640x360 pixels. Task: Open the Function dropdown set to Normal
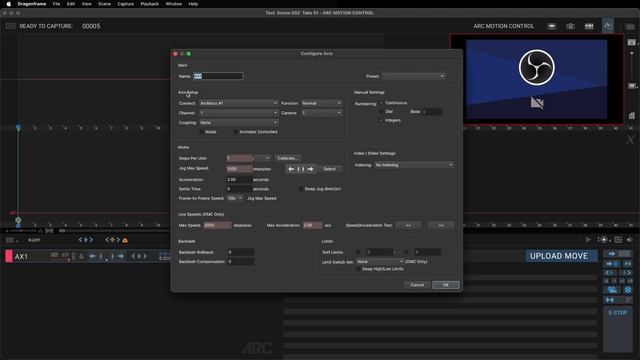[x=322, y=103]
